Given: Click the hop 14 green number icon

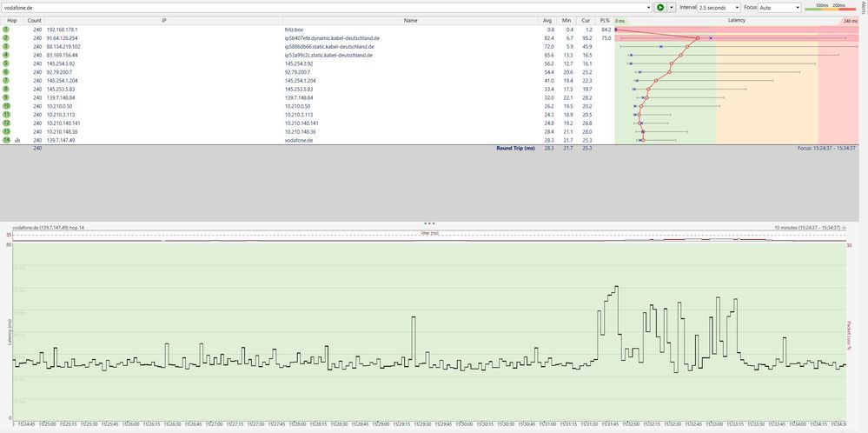Looking at the screenshot, I should (6, 139).
